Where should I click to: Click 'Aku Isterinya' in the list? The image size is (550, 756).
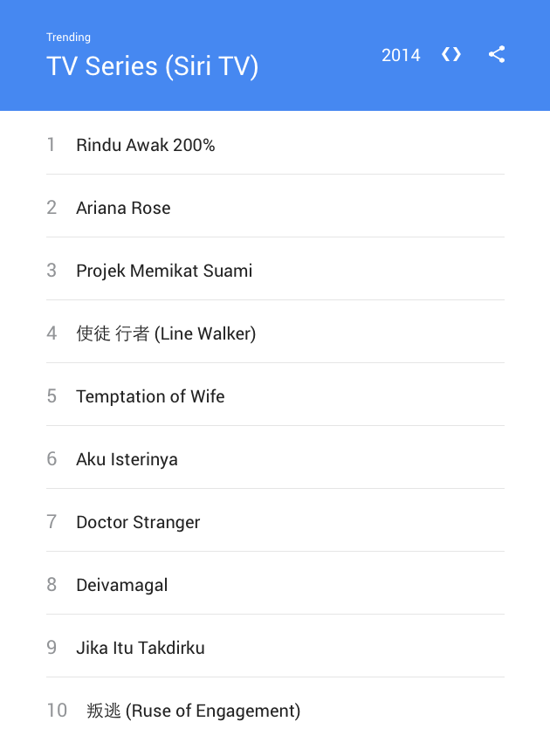(127, 459)
